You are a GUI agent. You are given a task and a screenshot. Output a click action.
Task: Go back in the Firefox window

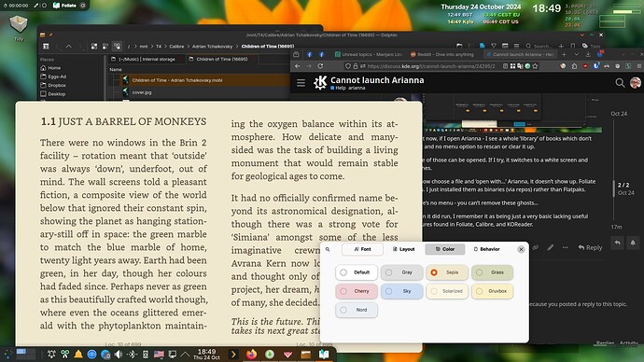[x=298, y=66]
